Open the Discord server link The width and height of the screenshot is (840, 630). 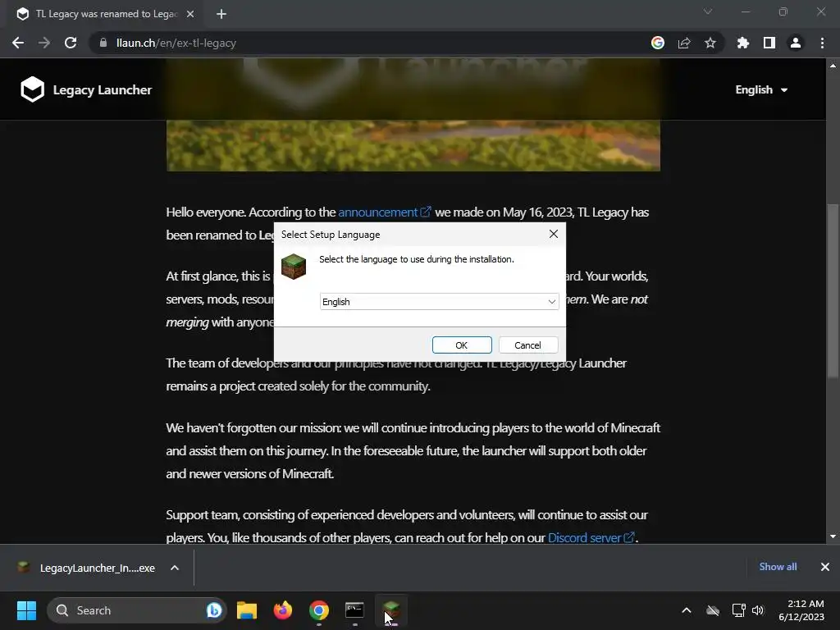591,537
